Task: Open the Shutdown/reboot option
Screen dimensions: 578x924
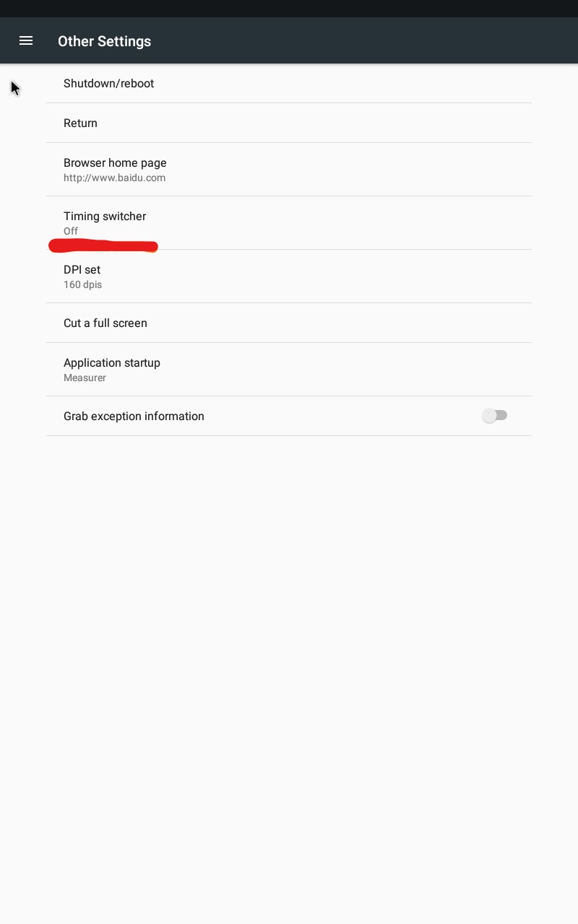Action: click(x=289, y=84)
